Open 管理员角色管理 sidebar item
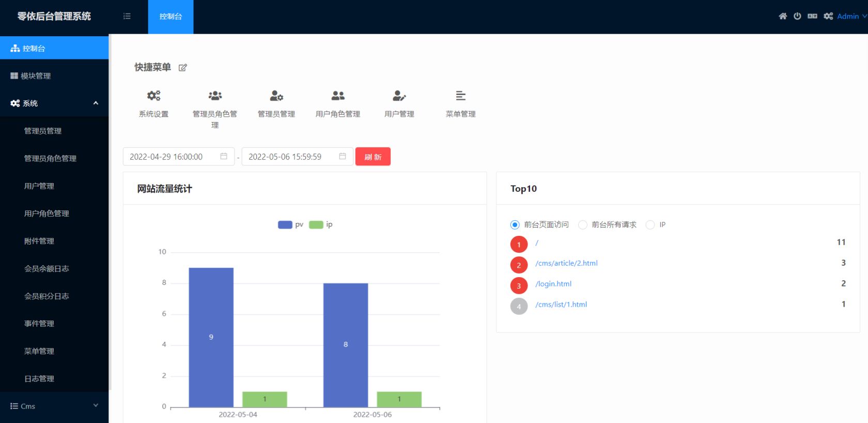This screenshot has height=423, width=868. coord(54,158)
